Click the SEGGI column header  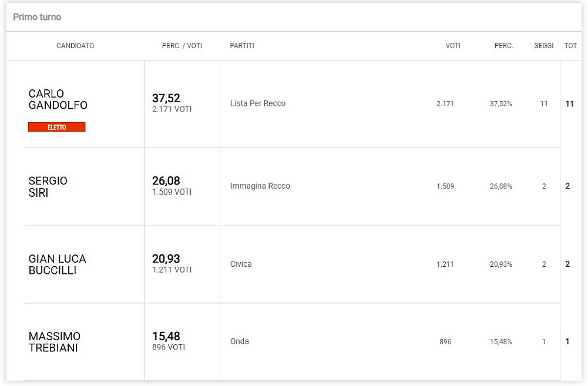(544, 46)
